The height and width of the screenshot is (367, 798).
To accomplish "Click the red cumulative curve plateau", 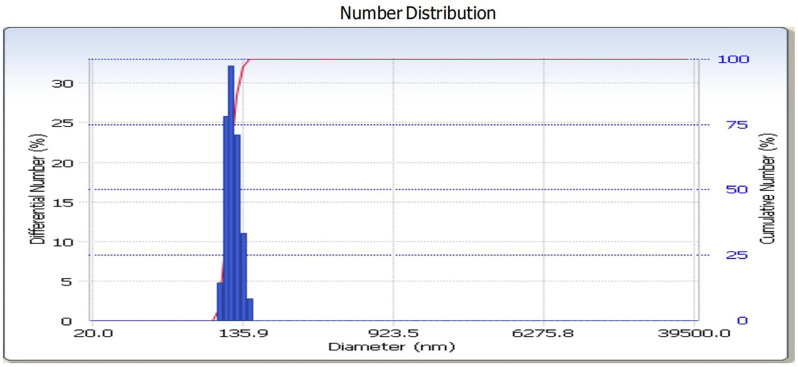I will pyautogui.click(x=468, y=59).
